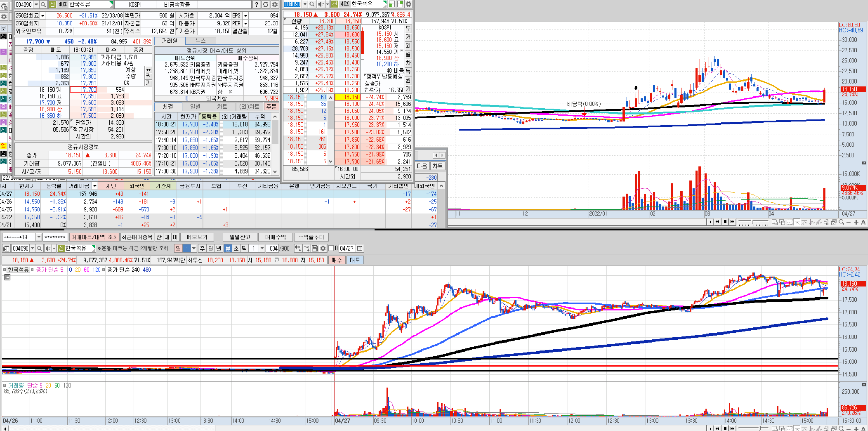Switch to the 뉴스 tab

(201, 41)
